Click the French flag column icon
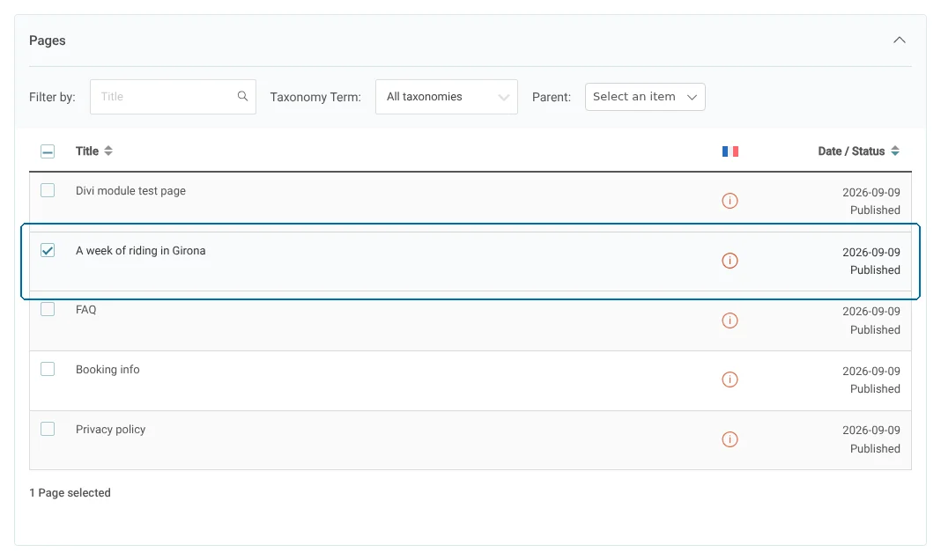Screen dimensions: 941x560 point(730,151)
